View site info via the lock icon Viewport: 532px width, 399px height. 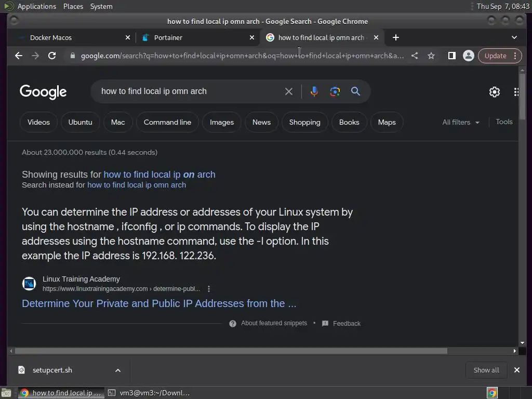[72, 56]
